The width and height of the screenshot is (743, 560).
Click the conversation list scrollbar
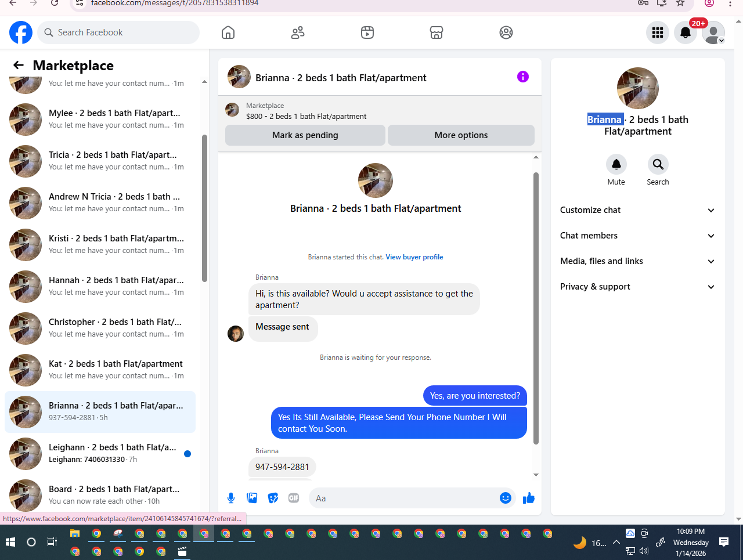point(204,208)
